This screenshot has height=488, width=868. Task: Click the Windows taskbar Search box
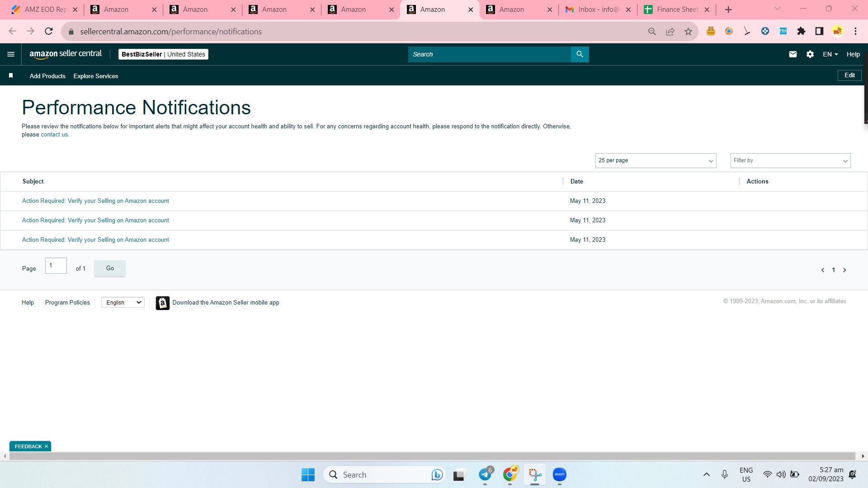[x=384, y=474]
